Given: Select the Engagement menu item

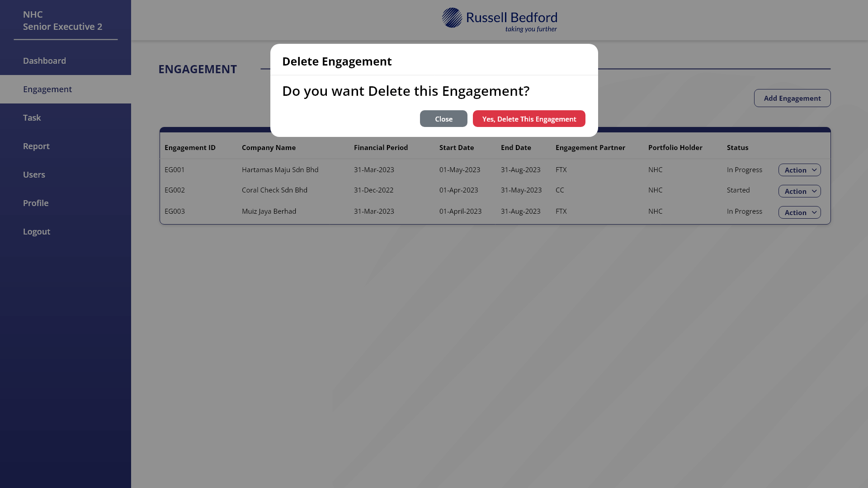Looking at the screenshot, I should tap(47, 89).
